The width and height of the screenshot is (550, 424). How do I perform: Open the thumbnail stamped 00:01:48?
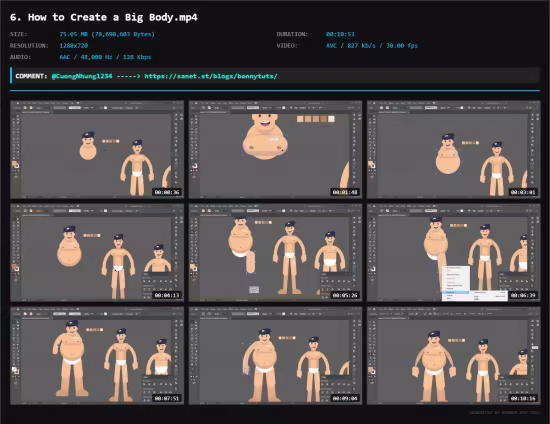(275, 149)
